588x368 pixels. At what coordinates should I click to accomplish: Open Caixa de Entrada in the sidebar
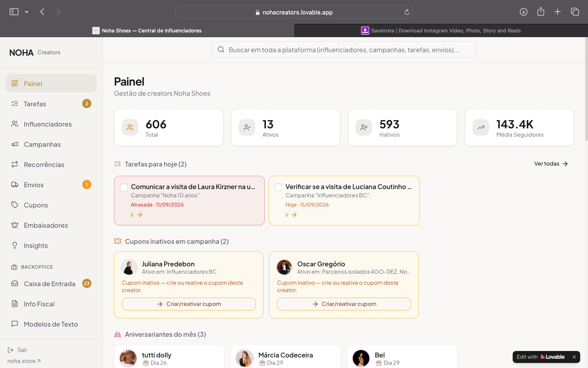(x=51, y=284)
